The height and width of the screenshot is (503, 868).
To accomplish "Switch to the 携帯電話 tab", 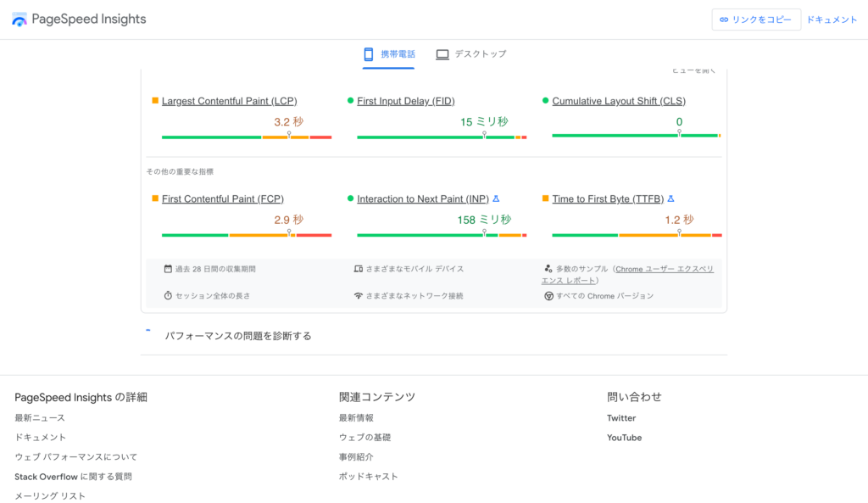I will [389, 54].
